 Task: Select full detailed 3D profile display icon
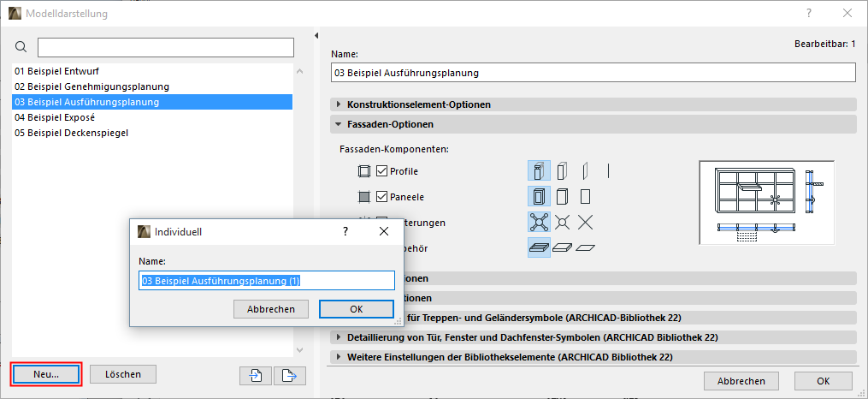539,170
